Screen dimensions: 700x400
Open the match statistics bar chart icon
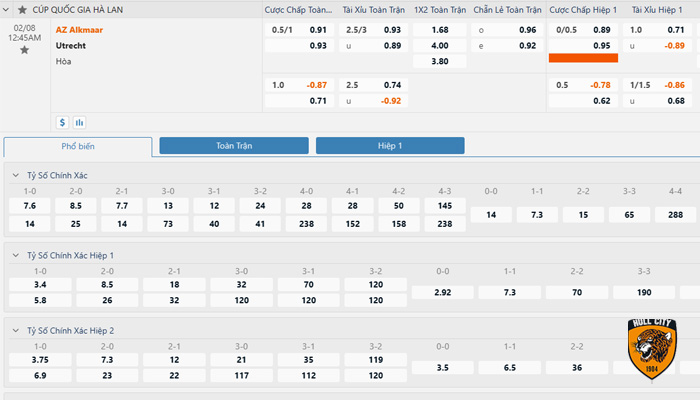79,123
